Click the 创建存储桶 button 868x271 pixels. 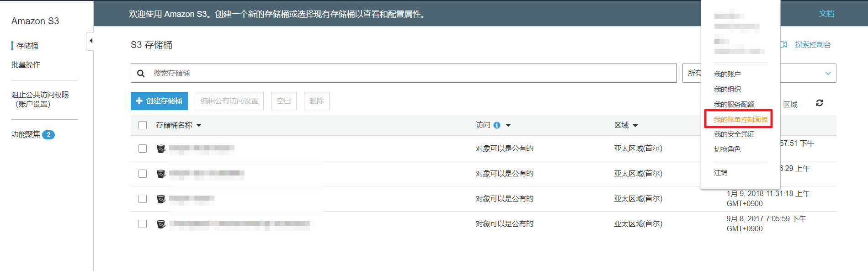click(x=159, y=101)
